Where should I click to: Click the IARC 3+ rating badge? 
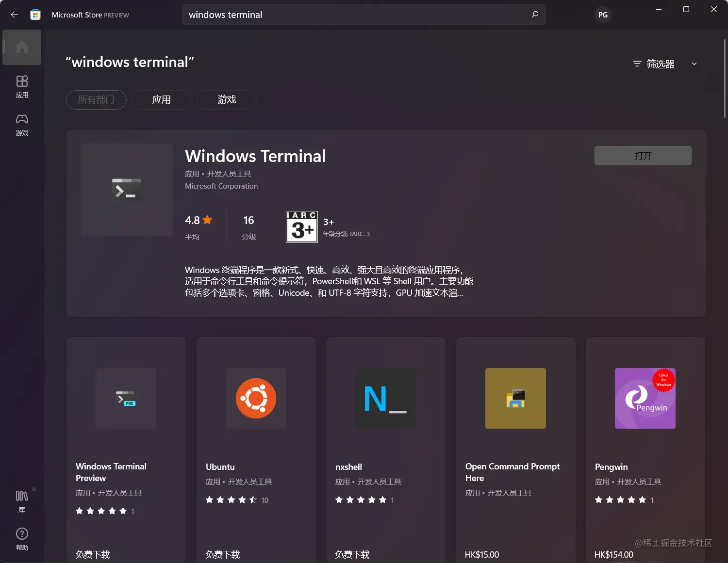point(302,227)
